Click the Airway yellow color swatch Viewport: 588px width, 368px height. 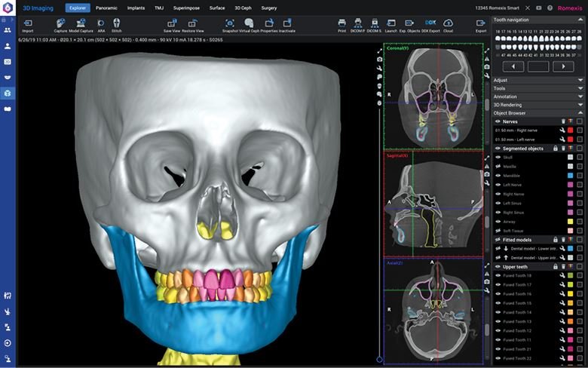coord(570,222)
